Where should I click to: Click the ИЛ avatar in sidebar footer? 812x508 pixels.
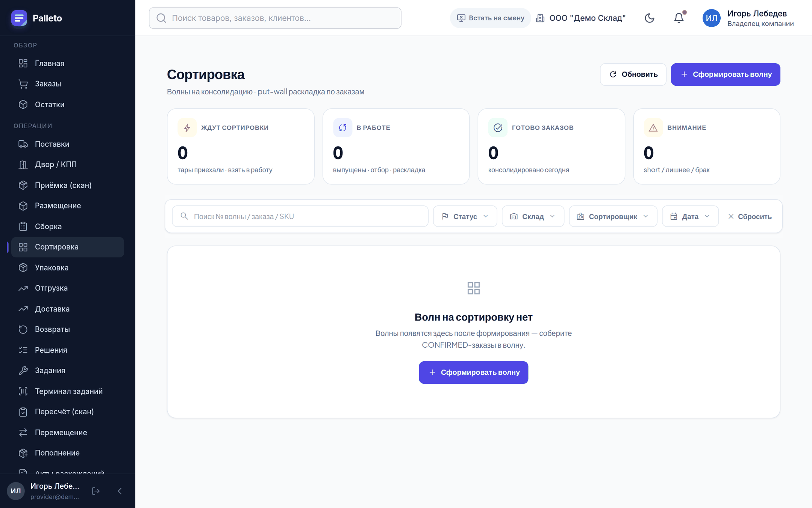[x=16, y=491]
